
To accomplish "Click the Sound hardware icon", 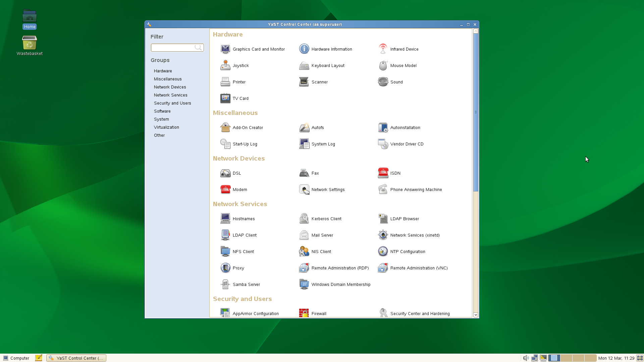I will click(x=383, y=82).
